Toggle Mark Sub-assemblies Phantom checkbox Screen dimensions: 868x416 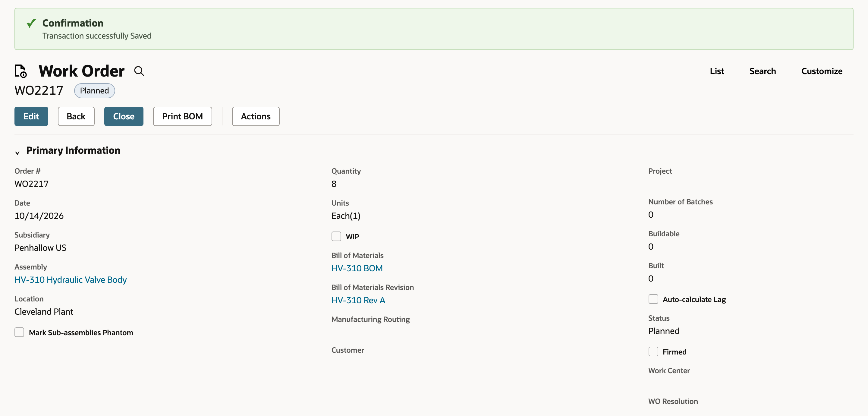coord(19,332)
